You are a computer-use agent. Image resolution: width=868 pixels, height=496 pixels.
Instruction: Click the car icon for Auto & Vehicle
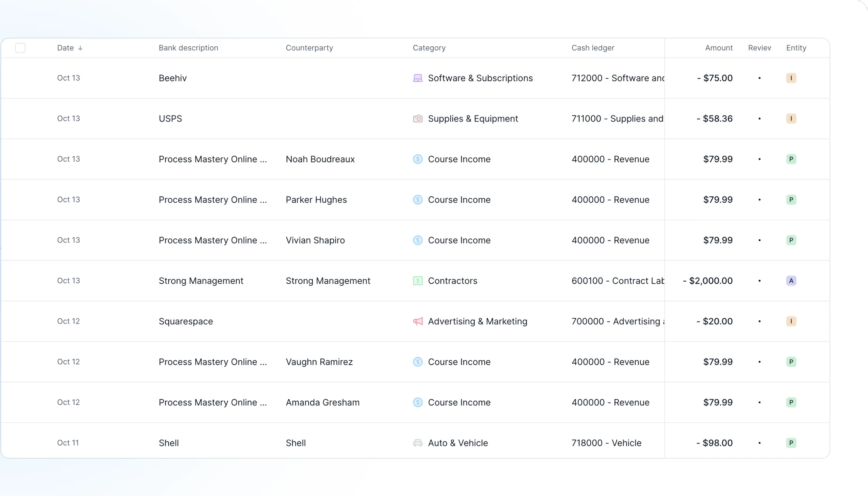click(418, 443)
